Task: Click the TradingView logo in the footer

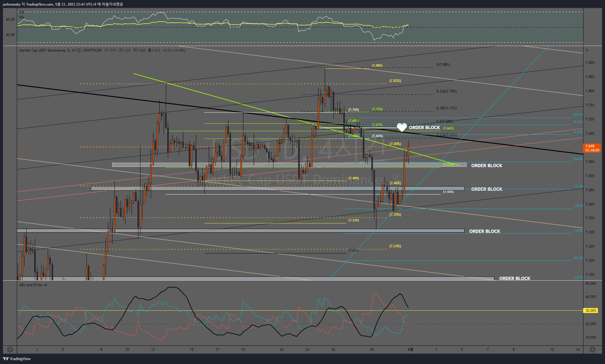Action: [17, 359]
